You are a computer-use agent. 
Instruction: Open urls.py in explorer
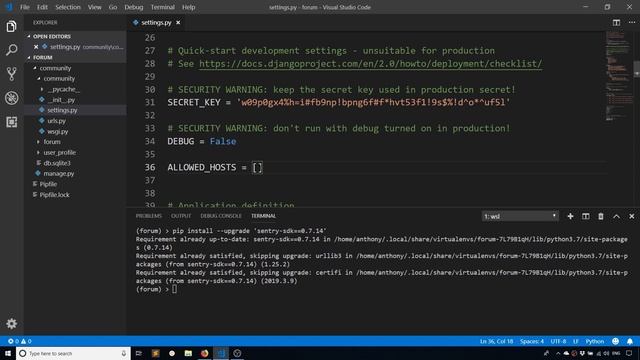click(x=56, y=121)
